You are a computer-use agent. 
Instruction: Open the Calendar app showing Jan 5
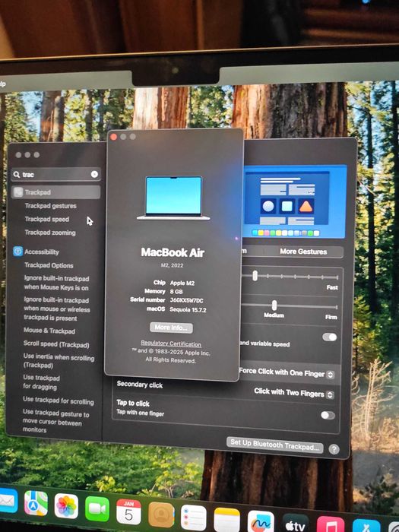point(128,511)
